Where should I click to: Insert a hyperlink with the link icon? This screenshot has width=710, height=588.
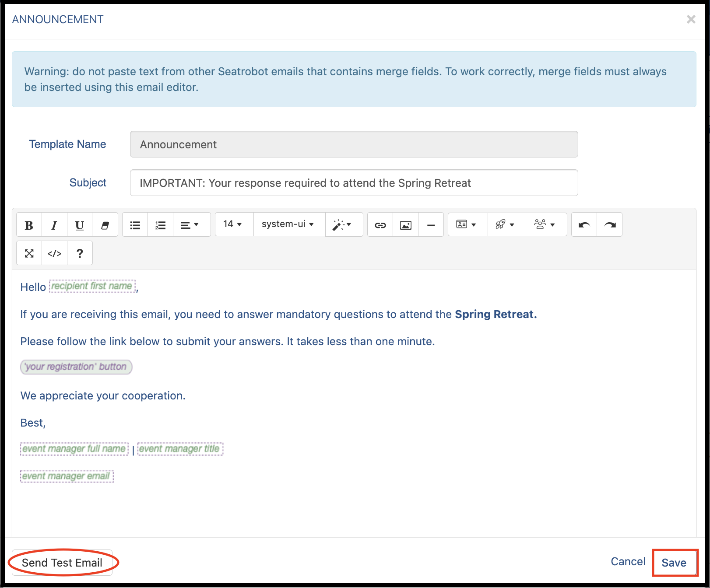click(x=380, y=225)
